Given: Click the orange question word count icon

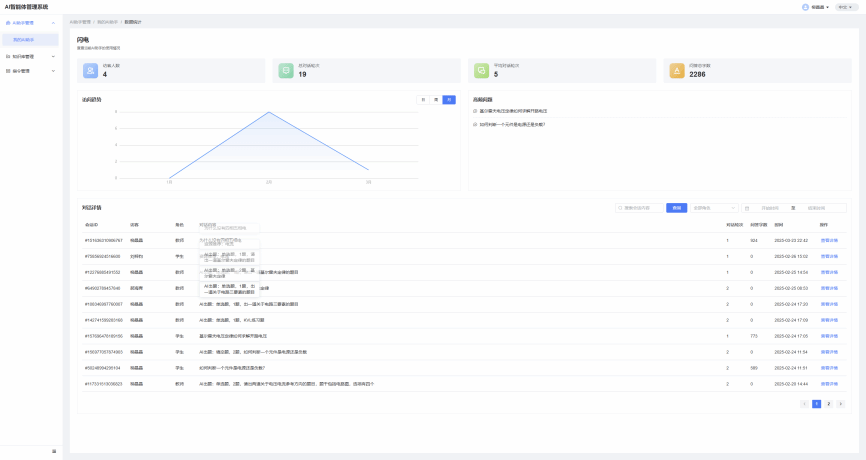Looking at the screenshot, I should 677,70.
